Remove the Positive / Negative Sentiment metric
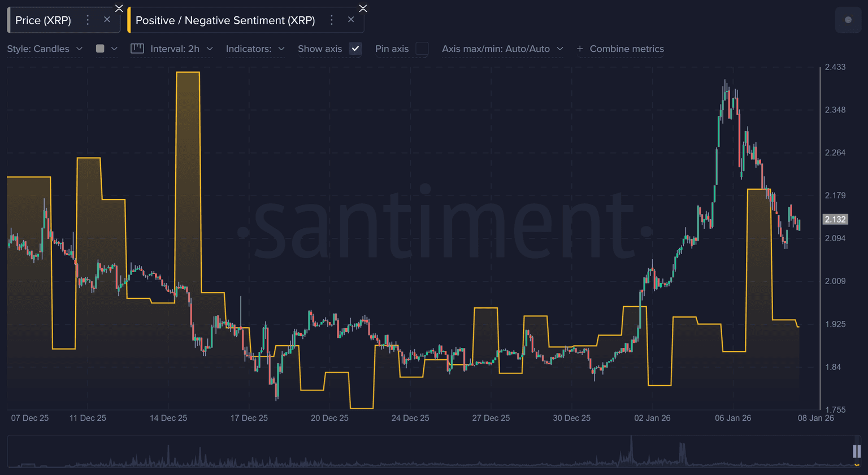The height and width of the screenshot is (475, 868). pos(351,20)
